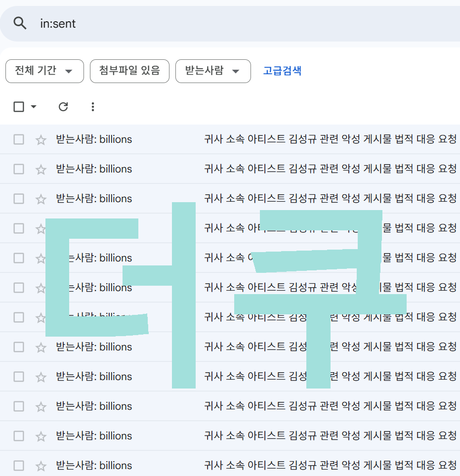Open the second-to-last visible sent email
Viewport: 460px width, 476px height.
(330, 435)
